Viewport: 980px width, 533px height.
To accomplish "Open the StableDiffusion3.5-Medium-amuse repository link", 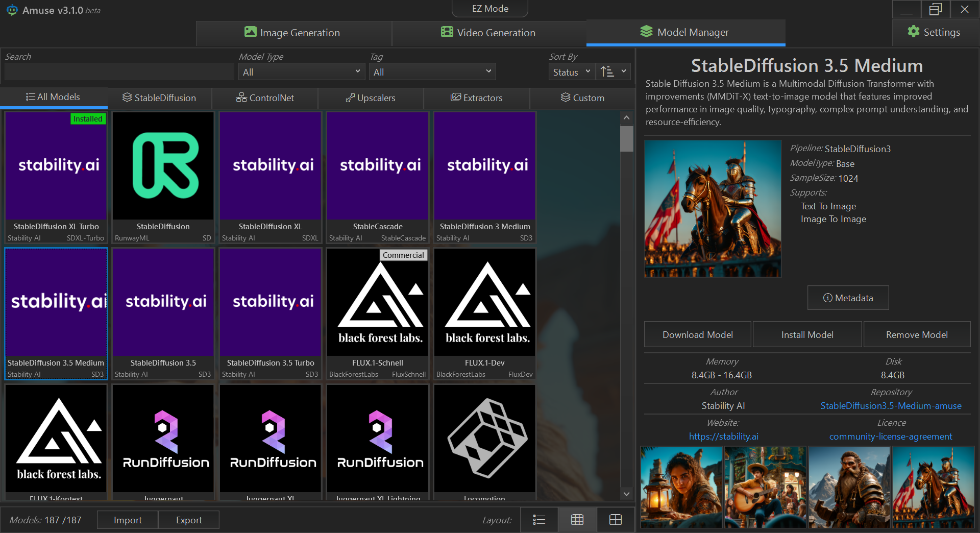I will tap(891, 406).
